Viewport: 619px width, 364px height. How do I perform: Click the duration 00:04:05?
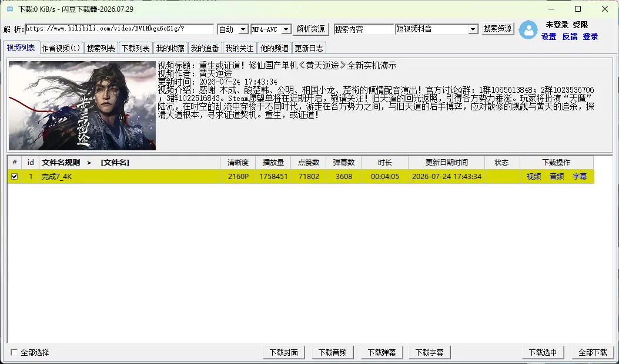click(385, 177)
